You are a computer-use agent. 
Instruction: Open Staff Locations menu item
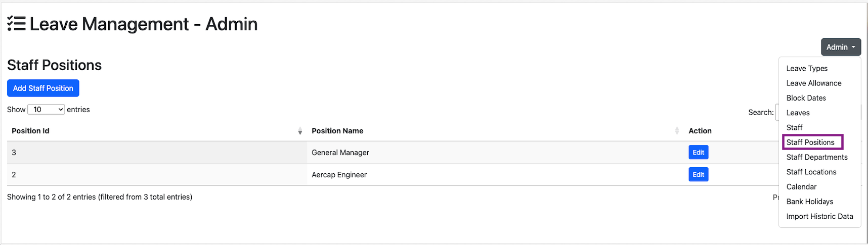pyautogui.click(x=811, y=172)
